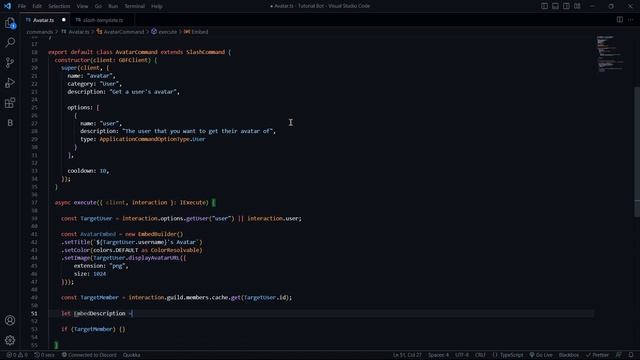This screenshot has width=640, height=360.
Task: Click the vertical editor scrollbar
Action: (x=637, y=152)
